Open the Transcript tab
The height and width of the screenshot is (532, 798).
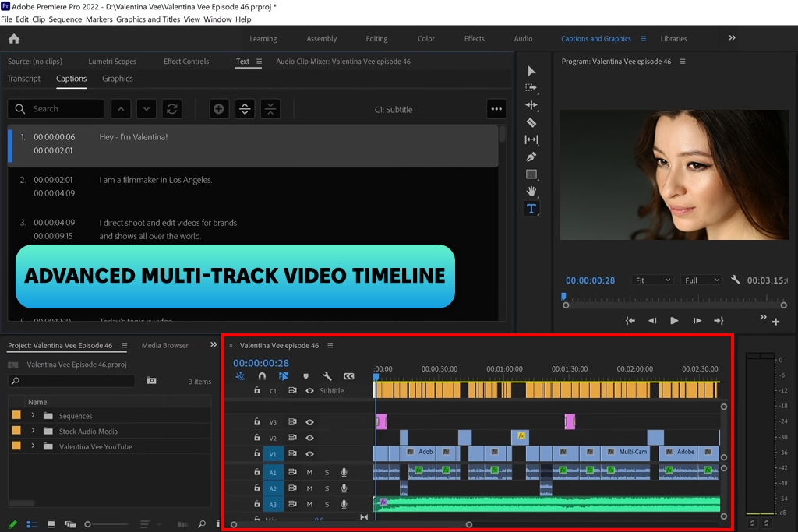pyautogui.click(x=24, y=79)
